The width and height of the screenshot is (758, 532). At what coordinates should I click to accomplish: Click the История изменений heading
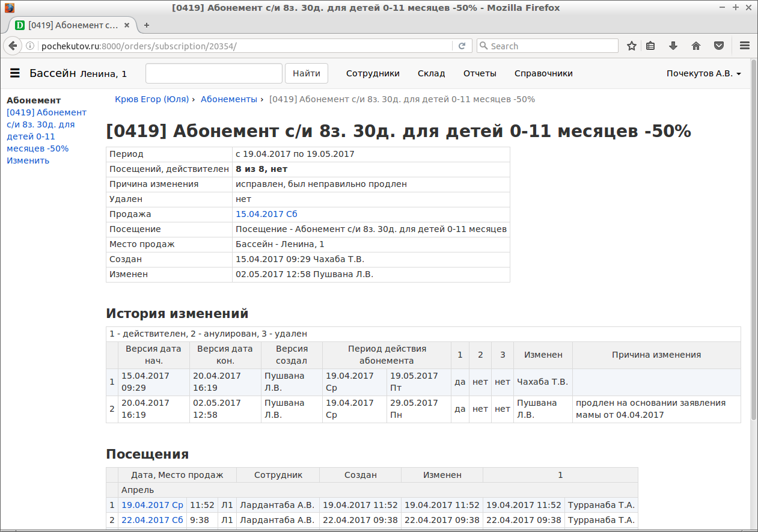177,314
